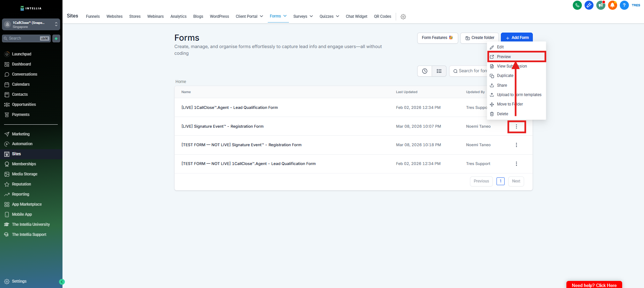
Task: Open the Form Features button
Action: pos(437,38)
